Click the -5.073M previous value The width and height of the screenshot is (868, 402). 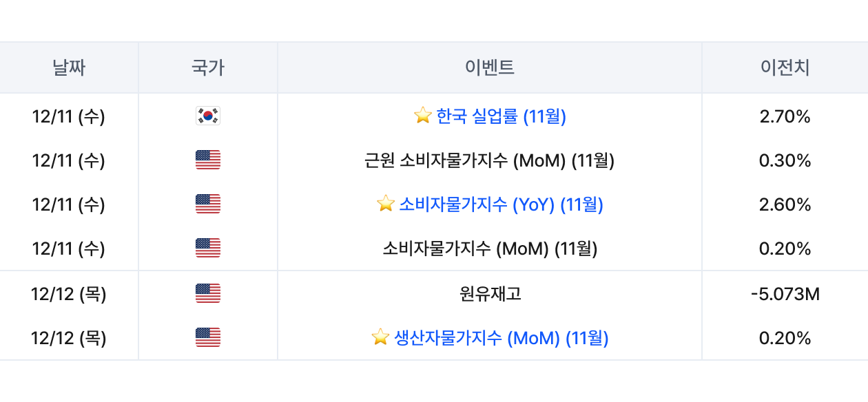coord(785,294)
